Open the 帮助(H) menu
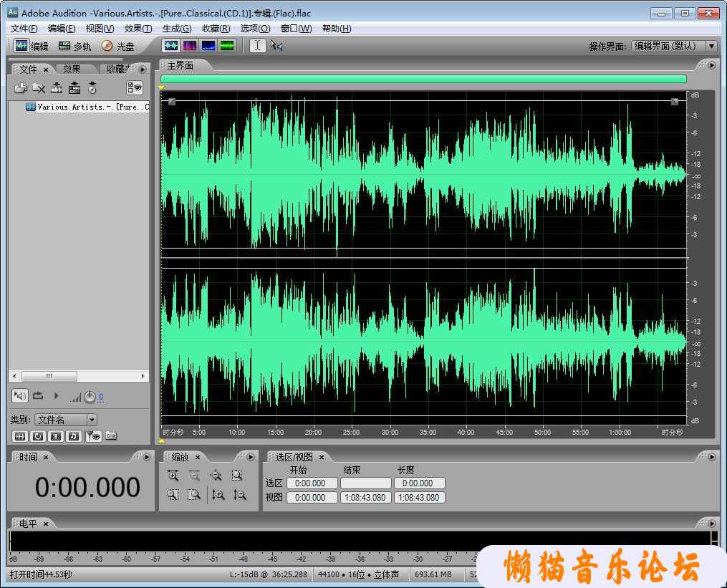727x588 pixels. (x=336, y=29)
